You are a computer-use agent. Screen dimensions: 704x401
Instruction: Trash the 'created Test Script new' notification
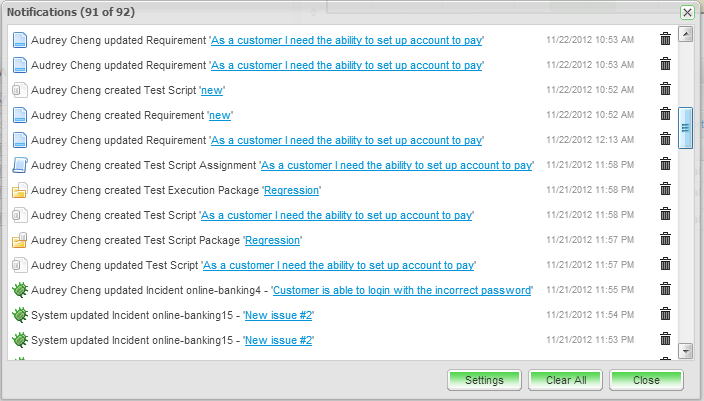665,89
